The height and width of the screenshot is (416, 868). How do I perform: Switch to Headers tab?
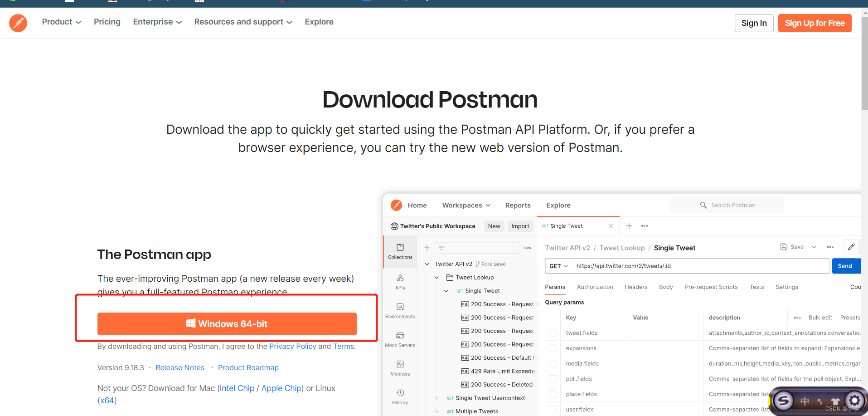tap(636, 287)
